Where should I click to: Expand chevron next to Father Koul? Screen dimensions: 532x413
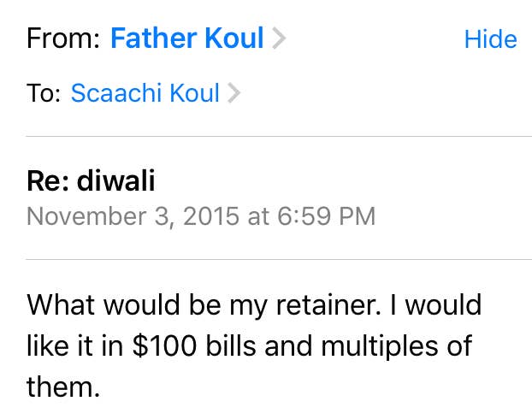(279, 39)
